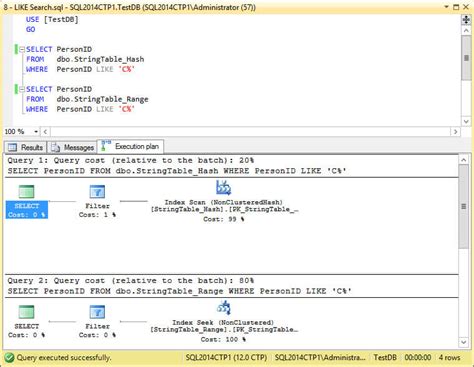Screen dimensions: 474x367
Task: Click the green success checkmark in status bar
Action: (9, 358)
